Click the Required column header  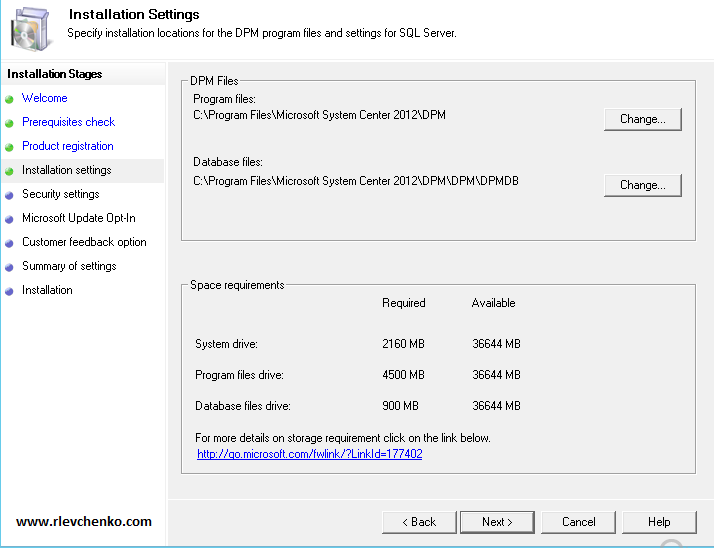click(403, 303)
